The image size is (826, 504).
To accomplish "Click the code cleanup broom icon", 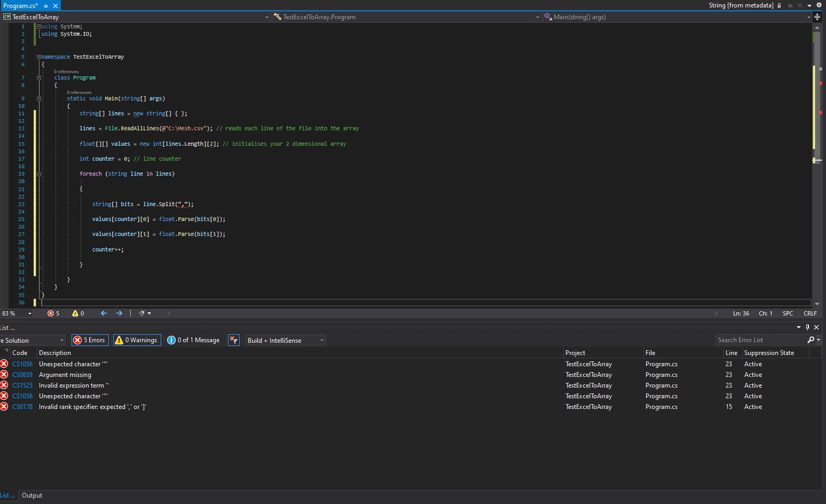I will [x=142, y=313].
